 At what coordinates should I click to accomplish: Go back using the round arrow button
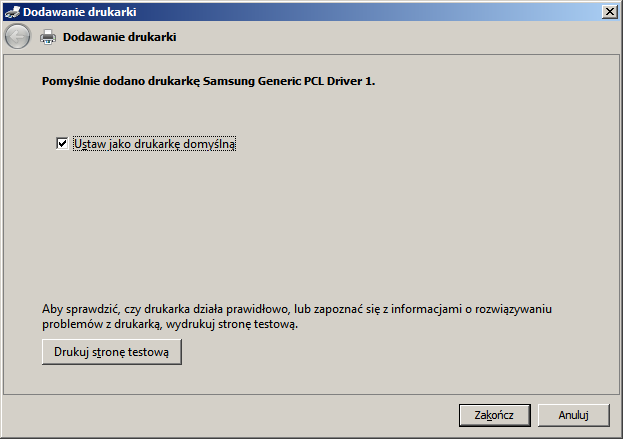coord(17,37)
